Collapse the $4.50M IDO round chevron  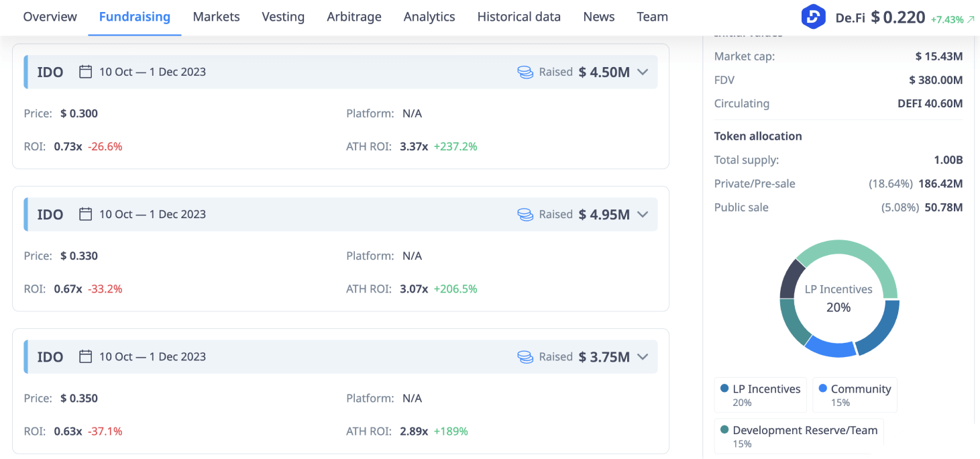pos(643,72)
